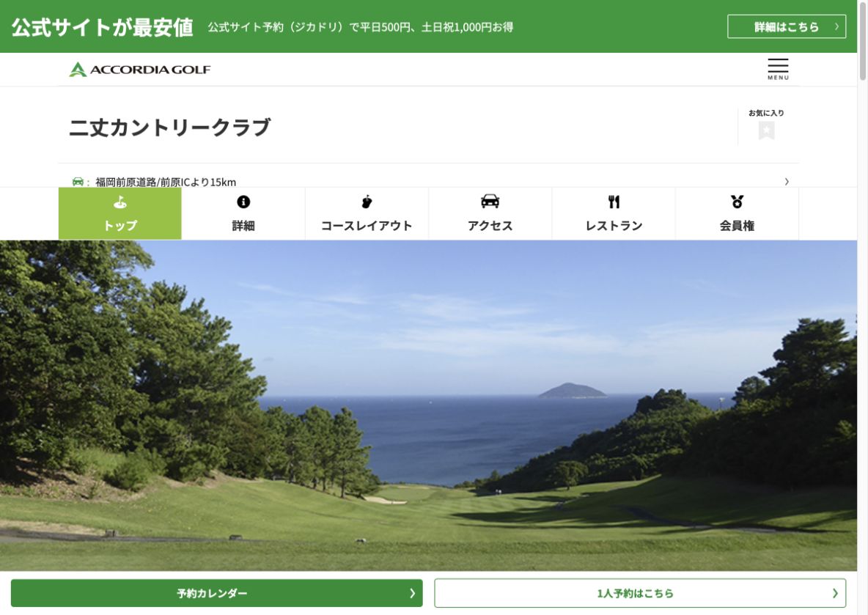The image size is (868, 615).
Task: Click the 二丈カントリークラブ heading
Action: [x=170, y=128]
